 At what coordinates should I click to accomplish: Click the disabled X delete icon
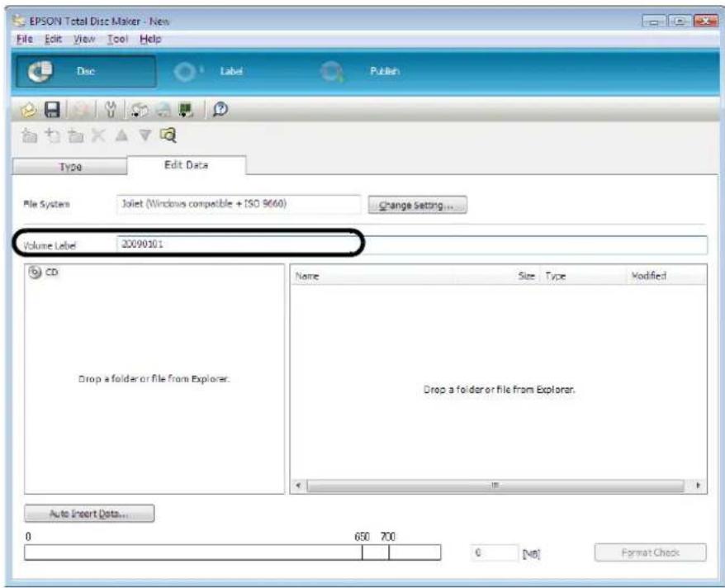point(98,135)
